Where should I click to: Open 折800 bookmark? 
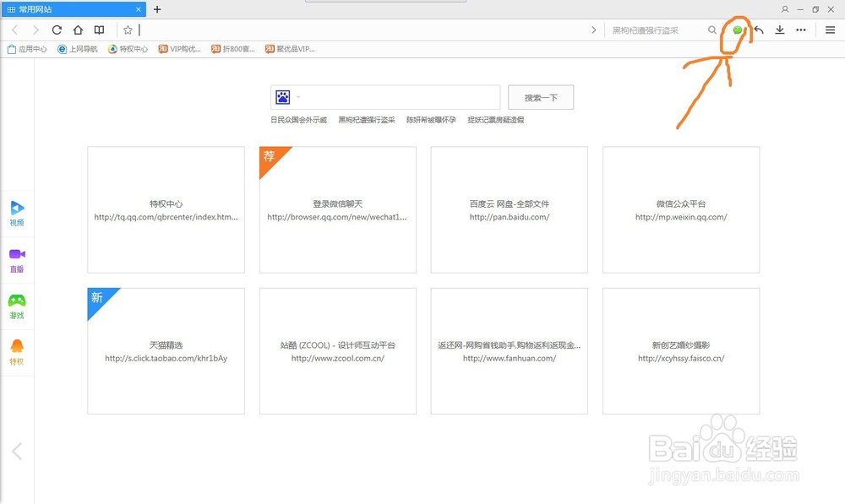coord(233,49)
